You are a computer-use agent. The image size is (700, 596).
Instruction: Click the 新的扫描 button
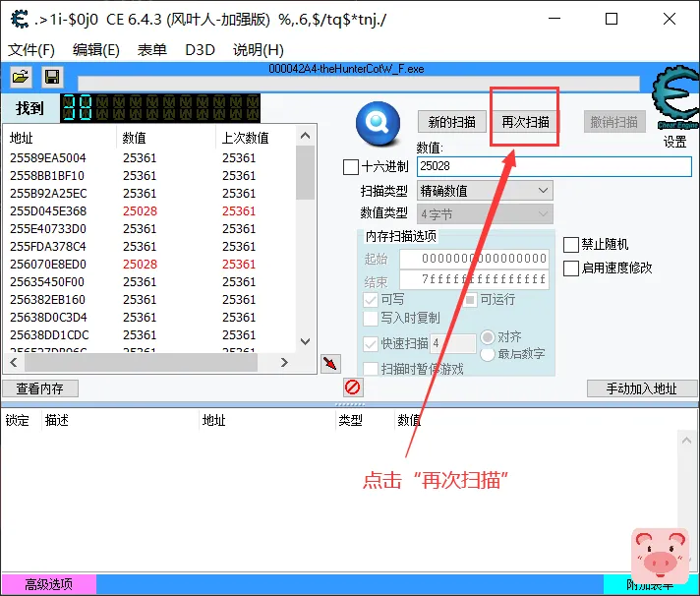coord(452,121)
